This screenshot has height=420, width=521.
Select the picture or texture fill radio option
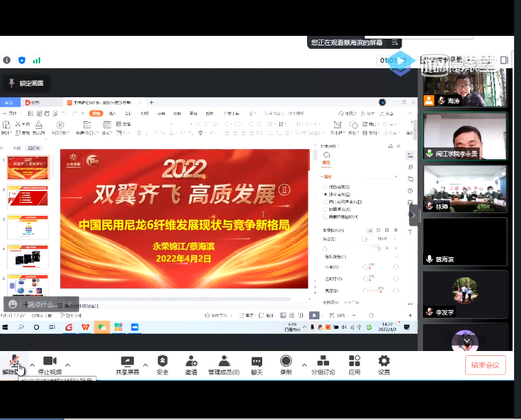click(x=325, y=201)
